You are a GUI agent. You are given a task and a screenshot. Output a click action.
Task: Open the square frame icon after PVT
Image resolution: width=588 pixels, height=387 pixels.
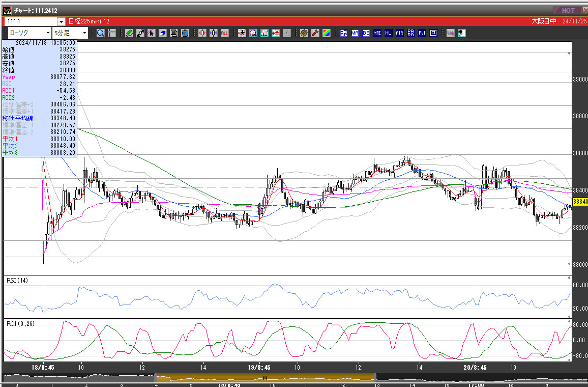click(x=433, y=33)
